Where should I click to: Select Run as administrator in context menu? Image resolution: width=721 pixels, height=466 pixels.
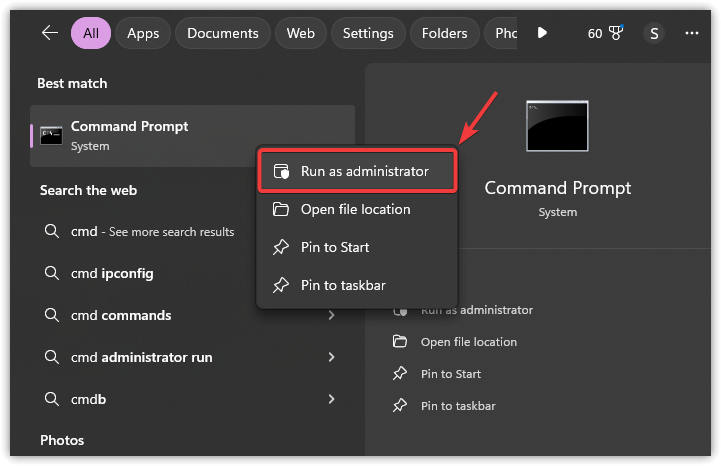(x=357, y=171)
